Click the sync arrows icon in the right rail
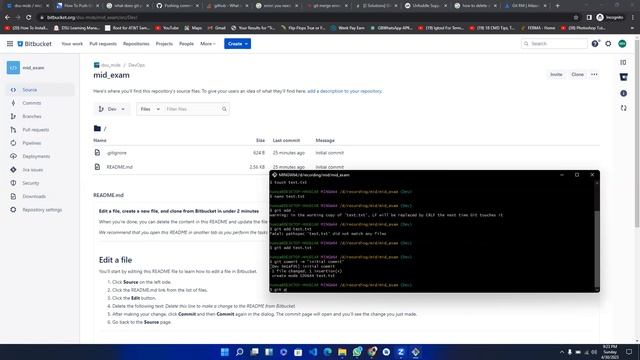Image resolution: width=640 pixels, height=360 pixels. click(x=623, y=108)
